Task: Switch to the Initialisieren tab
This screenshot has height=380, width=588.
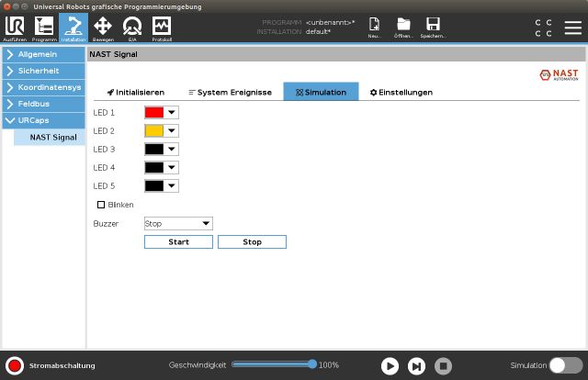Action: point(136,93)
